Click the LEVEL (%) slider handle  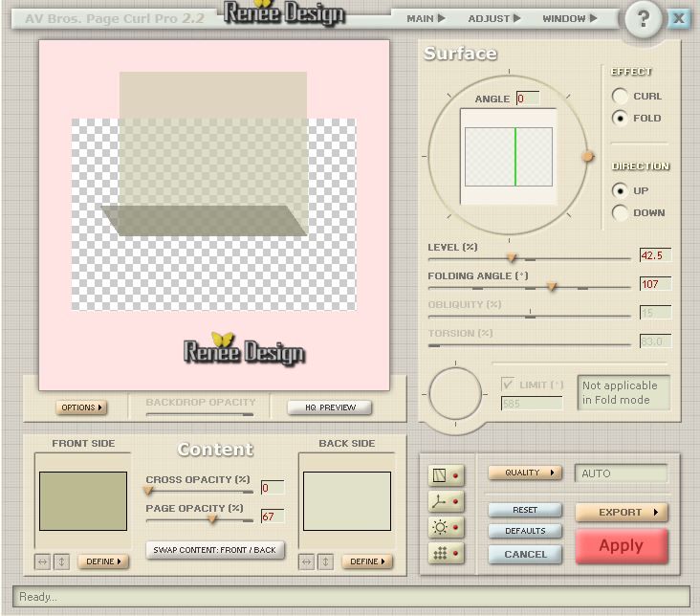click(512, 257)
